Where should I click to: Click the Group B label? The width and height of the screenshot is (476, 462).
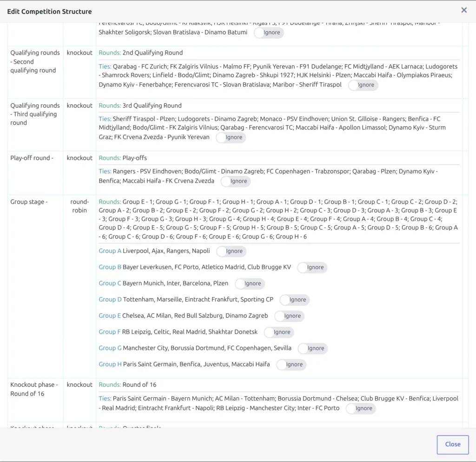[x=110, y=267]
